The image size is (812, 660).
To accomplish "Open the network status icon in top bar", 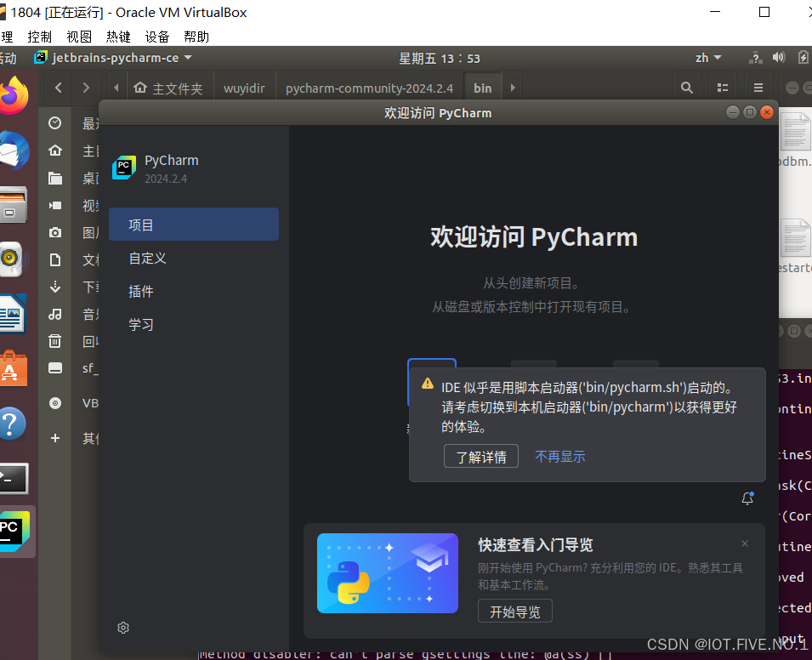I will [x=755, y=58].
